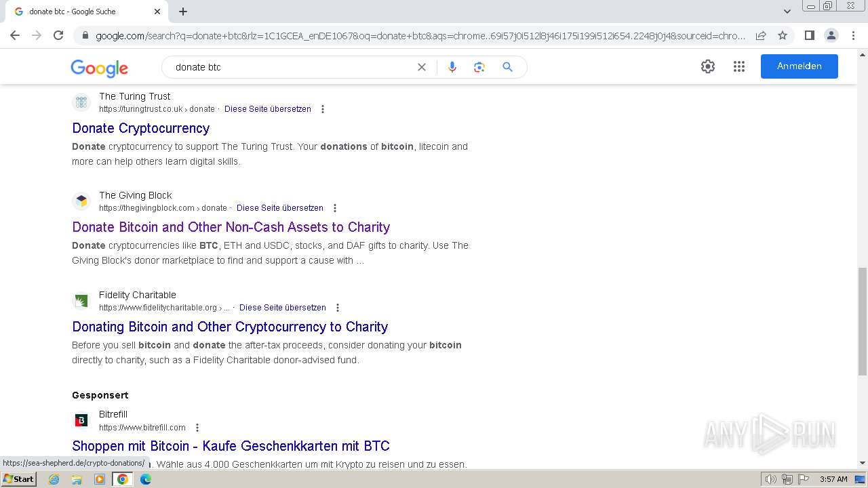Screen dimensions: 868x488
Task: Open the Action Center flag icon
Action: point(804,479)
